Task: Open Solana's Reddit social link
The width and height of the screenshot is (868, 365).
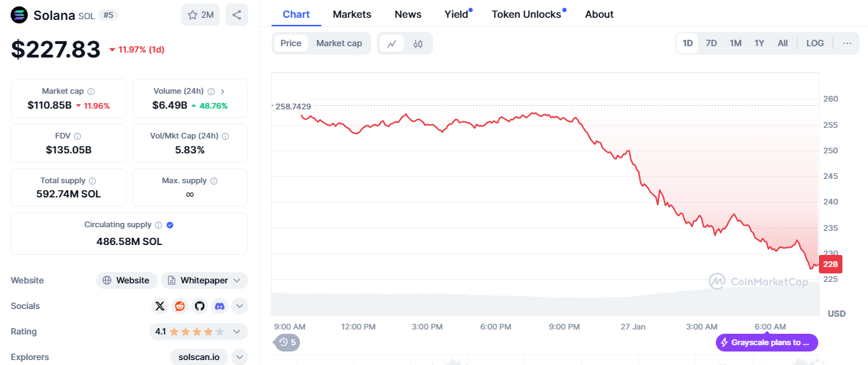Action: coord(180,306)
